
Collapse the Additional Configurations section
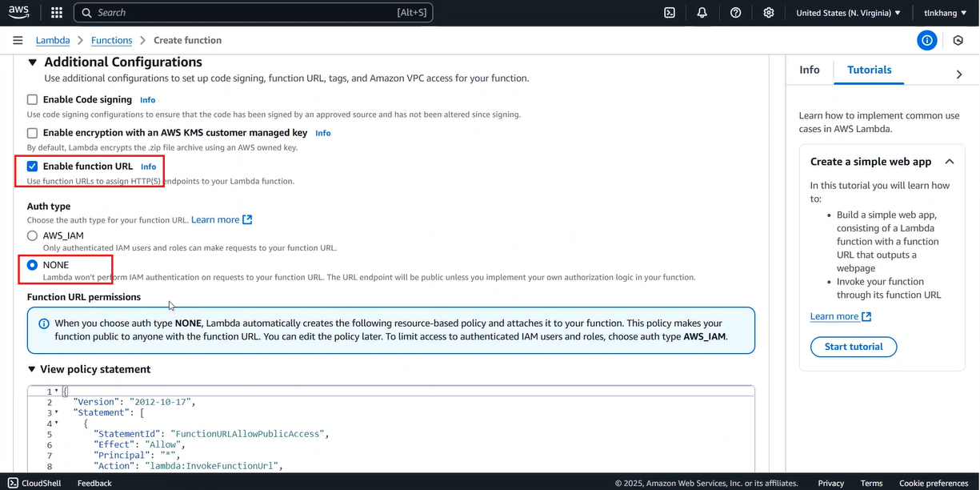click(33, 62)
